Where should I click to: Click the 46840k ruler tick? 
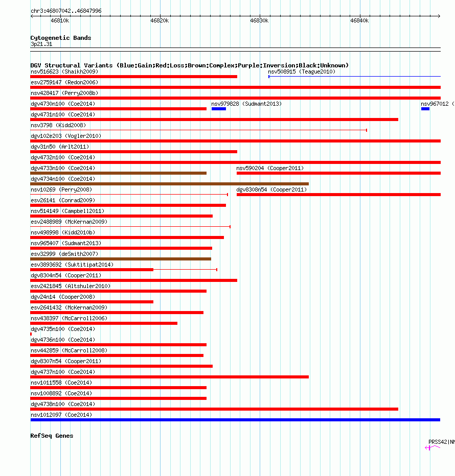point(359,20)
